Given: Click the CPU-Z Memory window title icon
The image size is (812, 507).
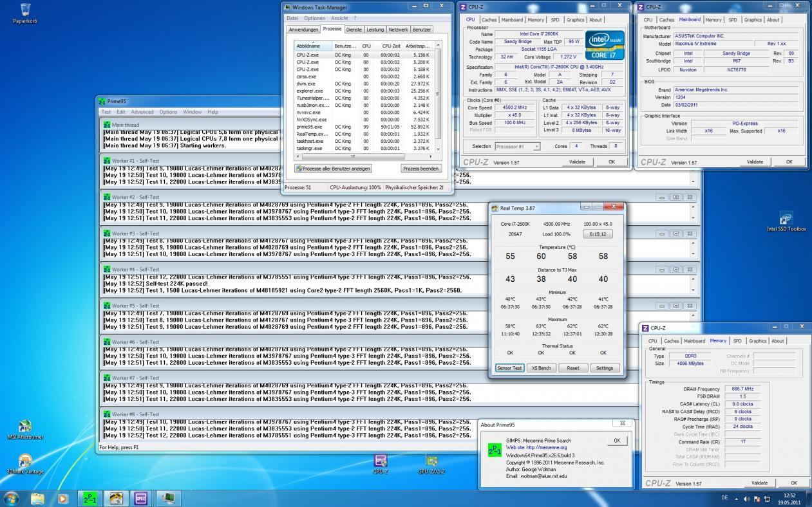Looking at the screenshot, I should click(x=646, y=327).
